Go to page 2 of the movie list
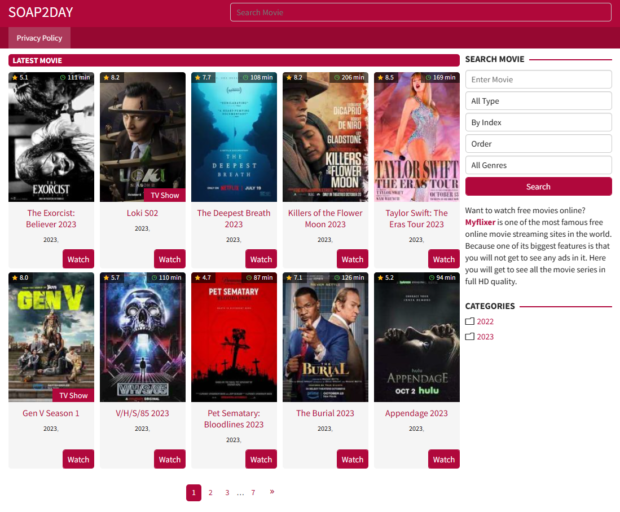620x512 pixels. 210,493
